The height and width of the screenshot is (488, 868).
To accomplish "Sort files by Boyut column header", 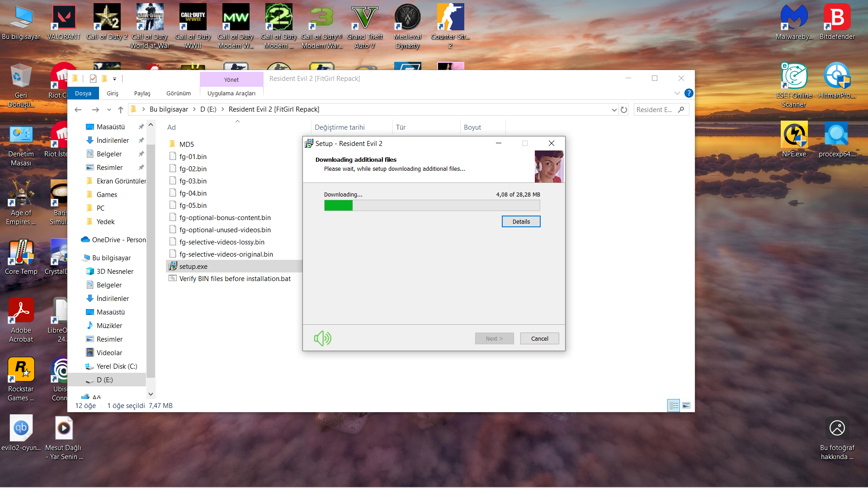I will point(483,127).
